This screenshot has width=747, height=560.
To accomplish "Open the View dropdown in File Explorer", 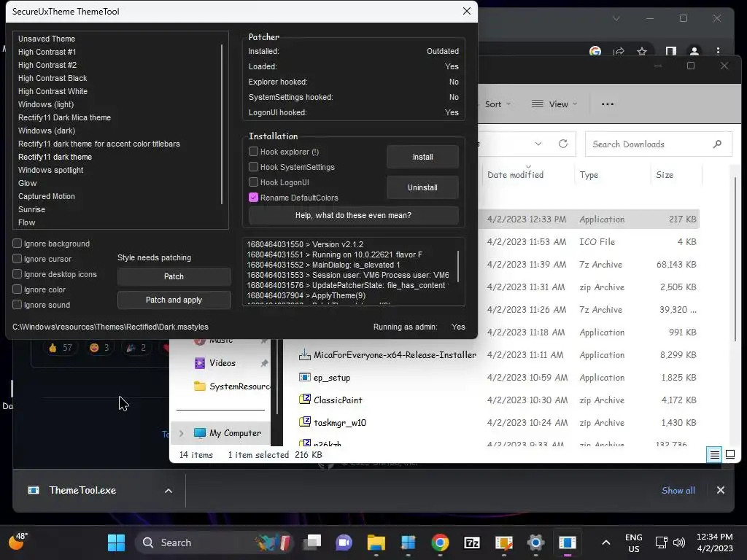I will tap(554, 104).
